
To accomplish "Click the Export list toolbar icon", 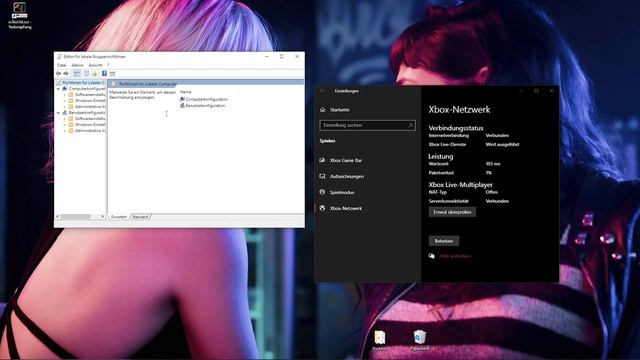I will 94,73.
